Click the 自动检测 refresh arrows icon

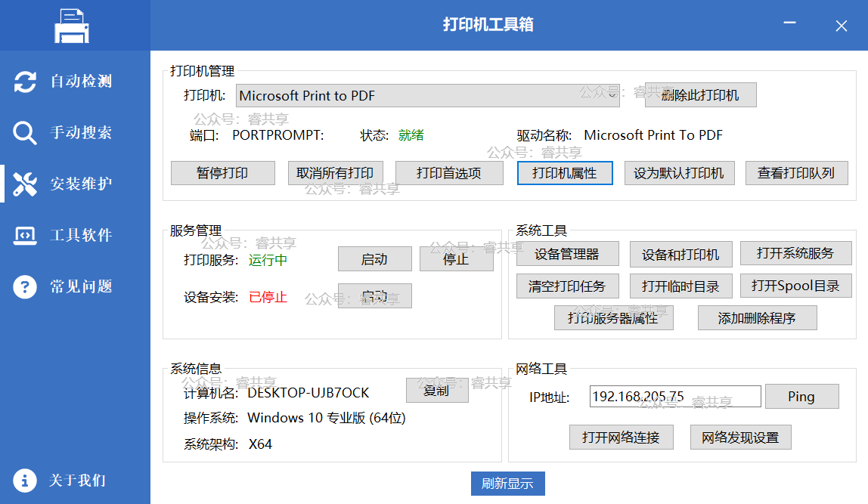pyautogui.click(x=25, y=82)
